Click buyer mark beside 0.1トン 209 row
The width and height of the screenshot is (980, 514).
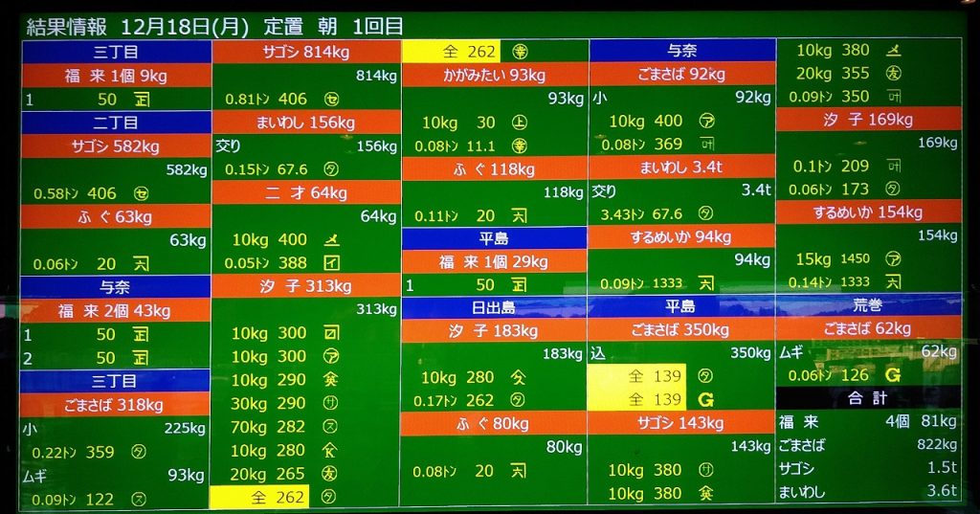click(x=893, y=167)
